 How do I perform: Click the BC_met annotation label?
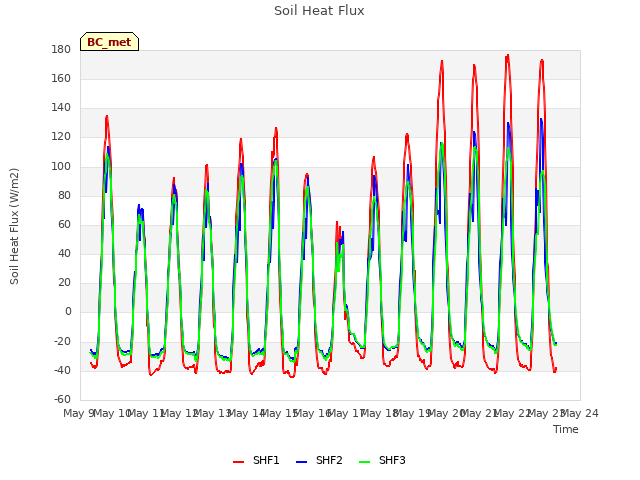point(109,42)
